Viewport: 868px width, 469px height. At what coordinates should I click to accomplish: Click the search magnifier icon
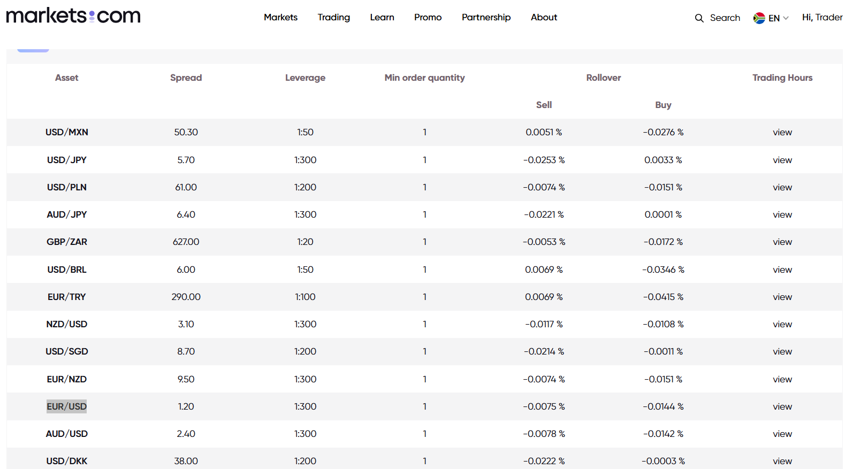point(699,18)
